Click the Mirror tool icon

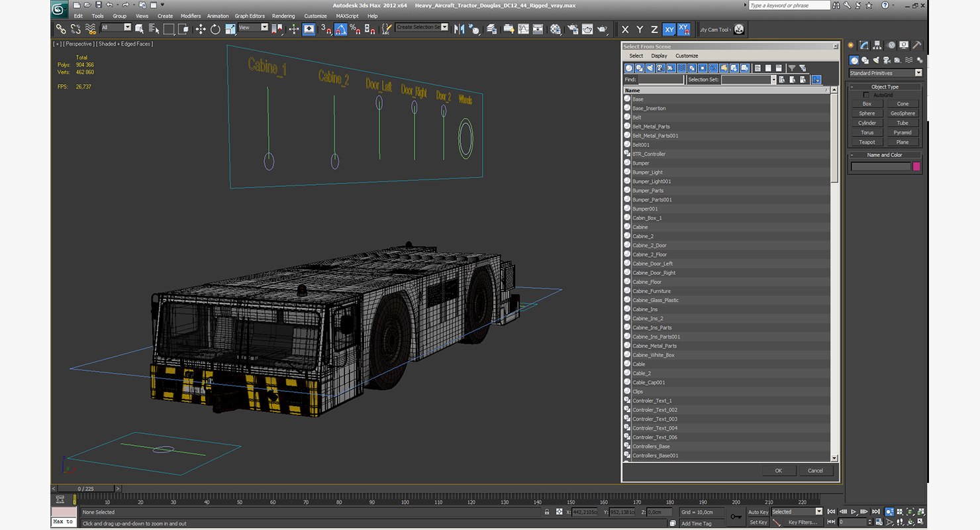458,29
